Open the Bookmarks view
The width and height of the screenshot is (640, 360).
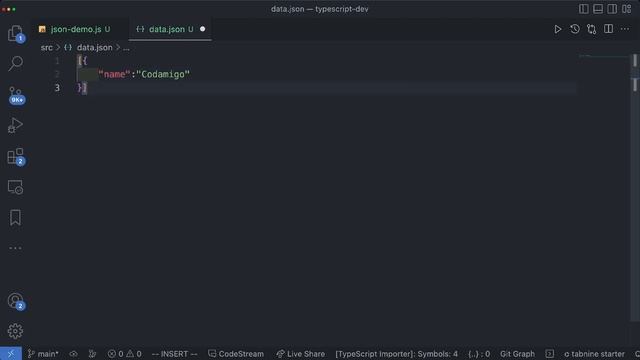pyautogui.click(x=15, y=218)
